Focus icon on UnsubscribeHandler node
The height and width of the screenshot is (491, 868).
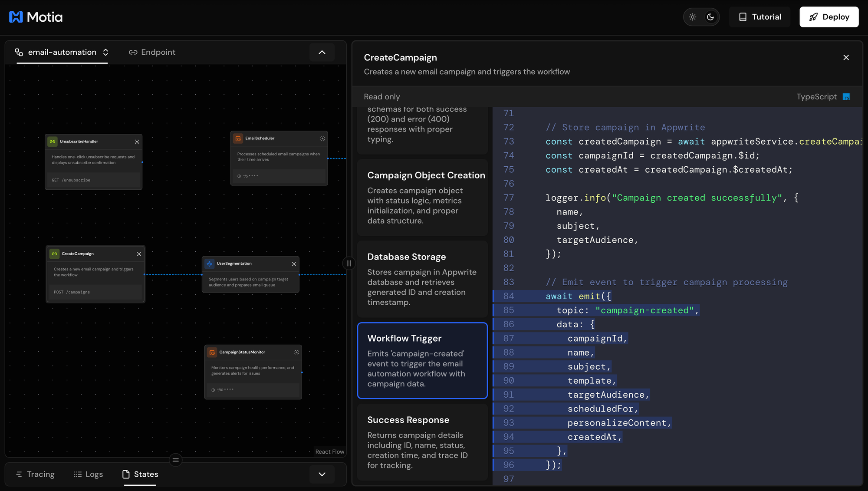pyautogui.click(x=137, y=142)
